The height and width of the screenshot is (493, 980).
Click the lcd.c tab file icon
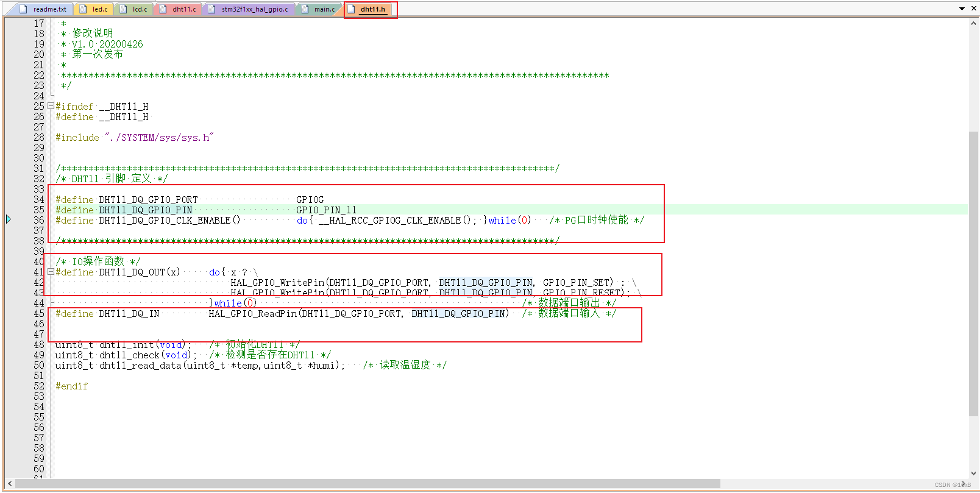tap(123, 9)
